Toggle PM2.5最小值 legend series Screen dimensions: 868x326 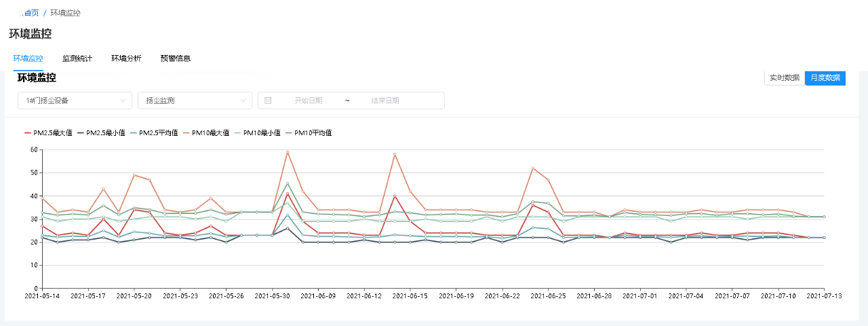pyautogui.click(x=101, y=133)
